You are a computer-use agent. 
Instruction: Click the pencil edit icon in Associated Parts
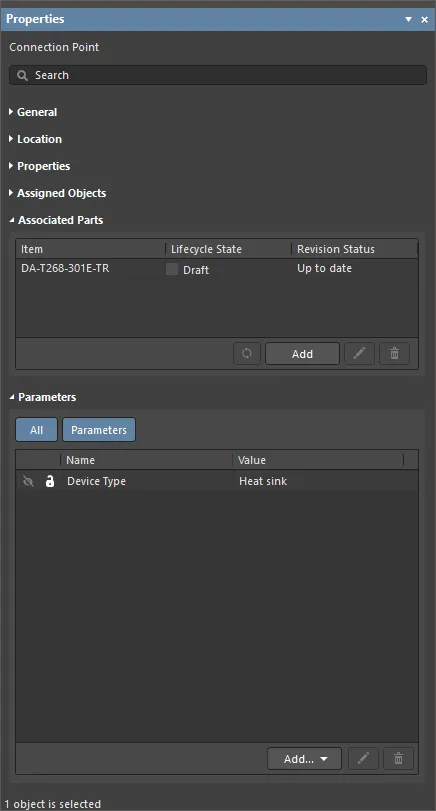click(x=359, y=354)
